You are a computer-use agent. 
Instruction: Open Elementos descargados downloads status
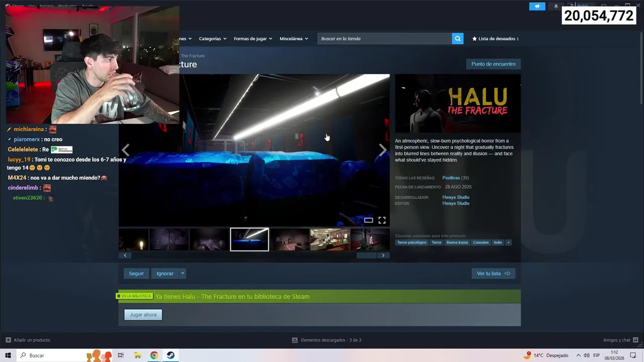(327, 340)
